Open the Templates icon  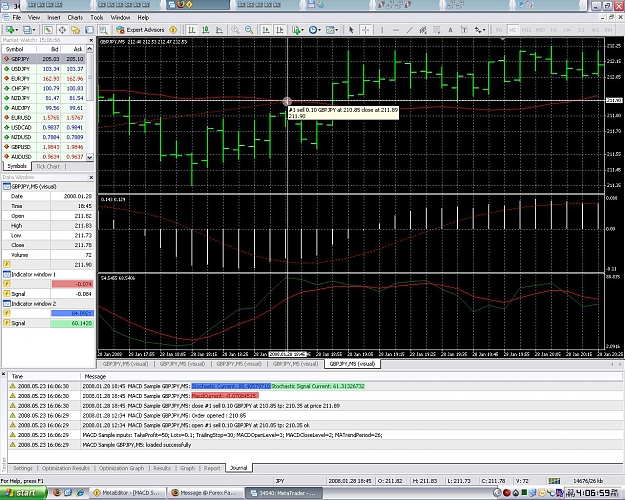[330, 30]
